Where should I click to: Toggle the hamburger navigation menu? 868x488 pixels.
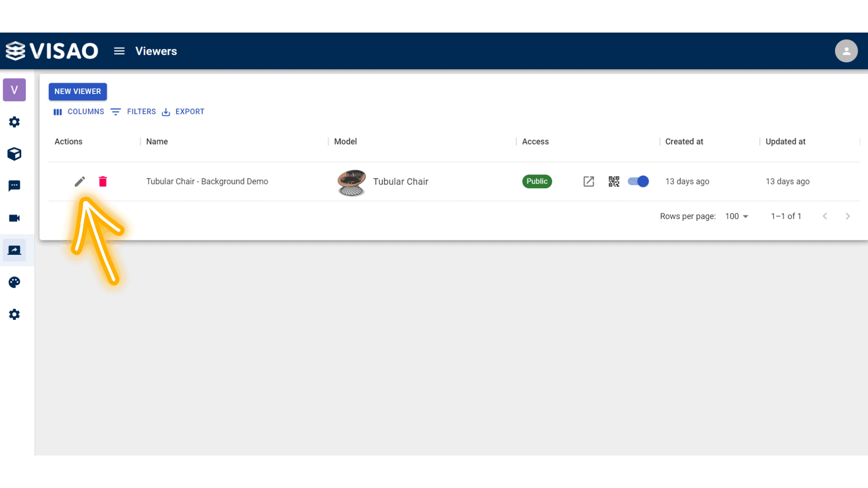(x=119, y=51)
